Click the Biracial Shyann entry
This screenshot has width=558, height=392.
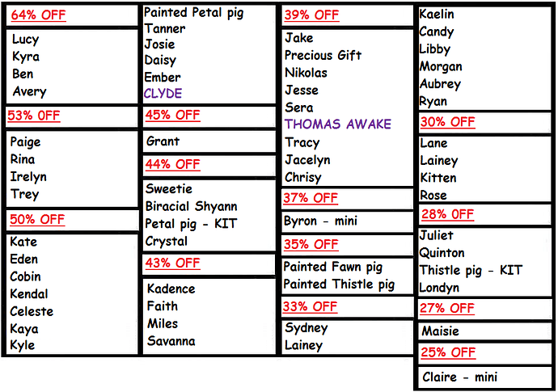pyautogui.click(x=191, y=206)
